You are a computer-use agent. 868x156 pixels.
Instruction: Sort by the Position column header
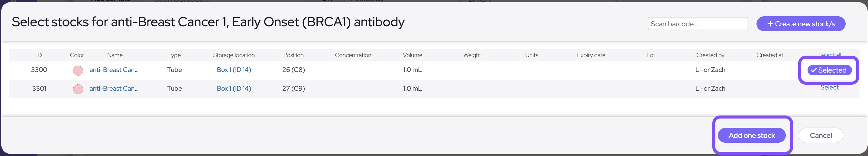(293, 55)
